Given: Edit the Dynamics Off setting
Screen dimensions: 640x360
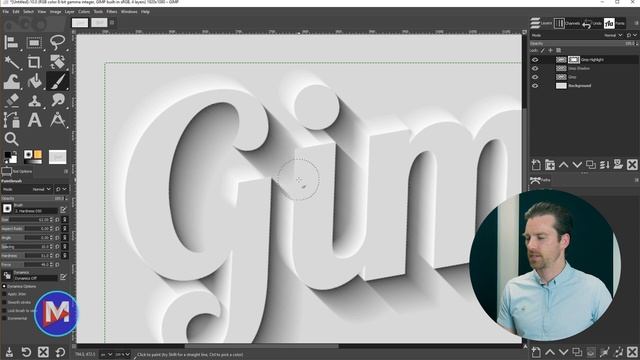Looking at the screenshot, I should 63,277.
